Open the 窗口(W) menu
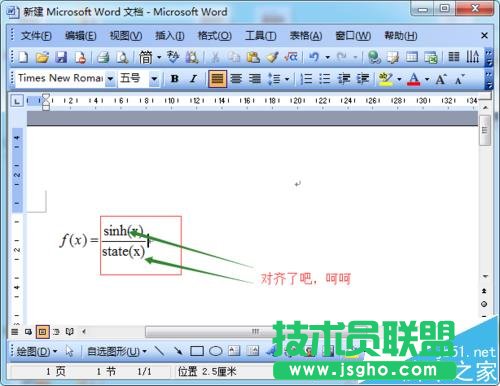Viewport: 500px width, 386px height. (353, 36)
